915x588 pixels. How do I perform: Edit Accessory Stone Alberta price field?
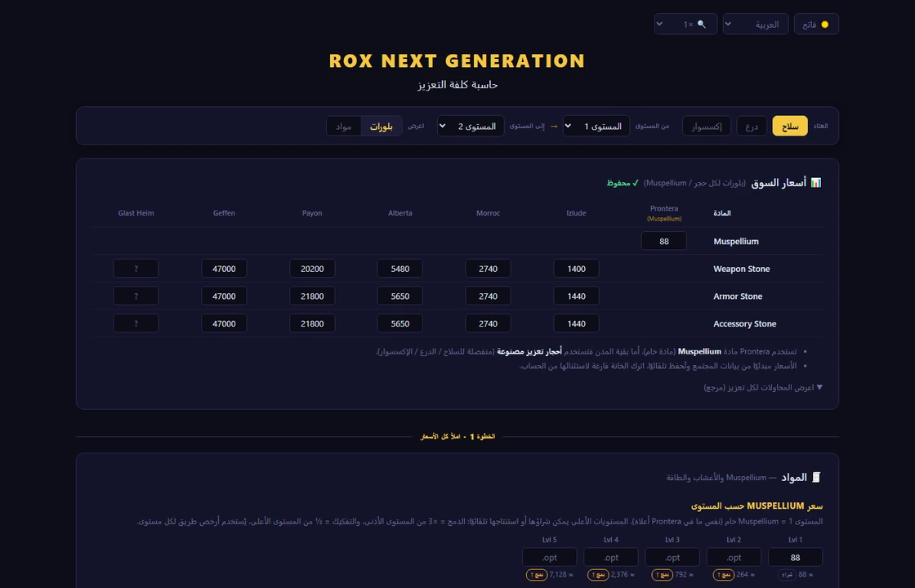pos(399,323)
